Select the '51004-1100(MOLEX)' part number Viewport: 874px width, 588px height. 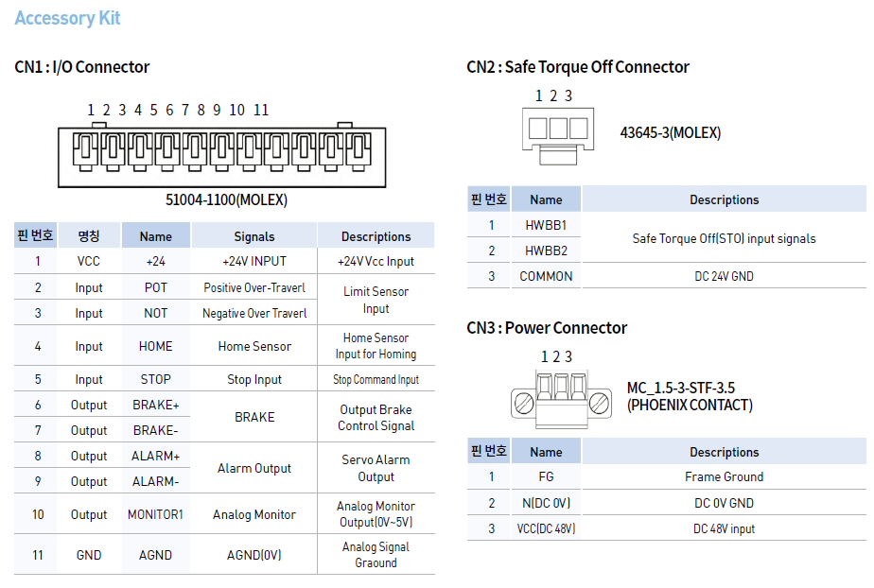coord(226,199)
